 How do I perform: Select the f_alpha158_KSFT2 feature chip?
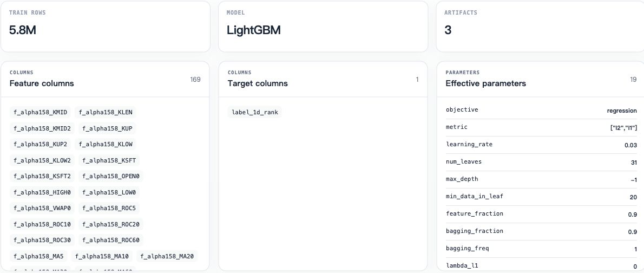point(42,177)
